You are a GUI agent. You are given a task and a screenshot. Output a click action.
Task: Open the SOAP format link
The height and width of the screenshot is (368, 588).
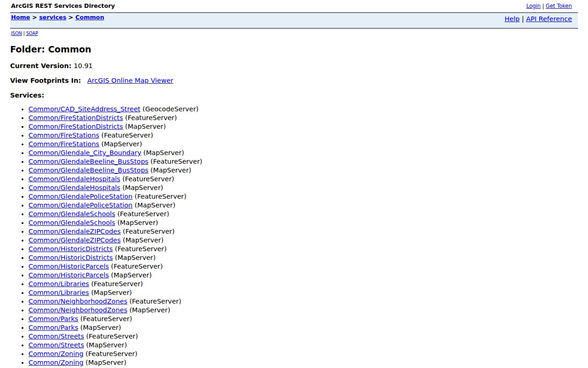tap(32, 33)
